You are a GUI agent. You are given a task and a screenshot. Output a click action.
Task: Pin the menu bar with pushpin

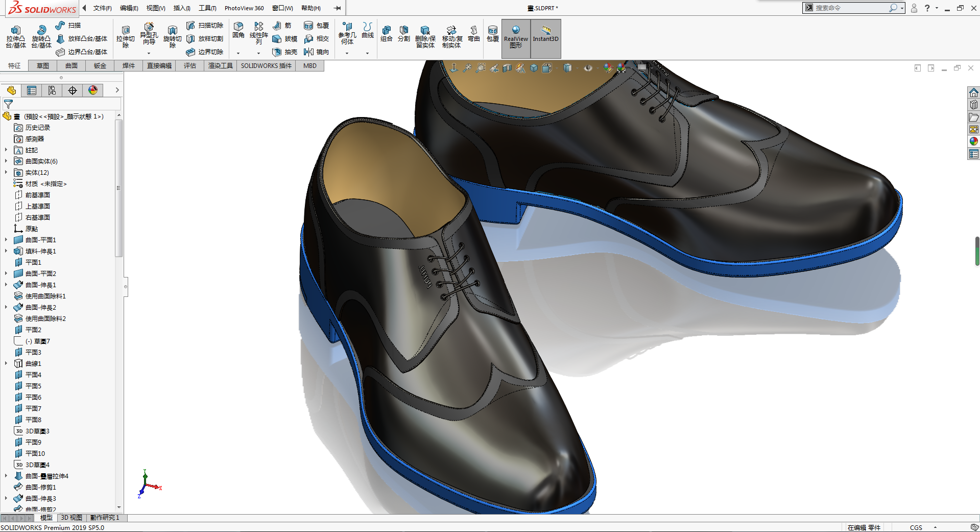(x=338, y=8)
